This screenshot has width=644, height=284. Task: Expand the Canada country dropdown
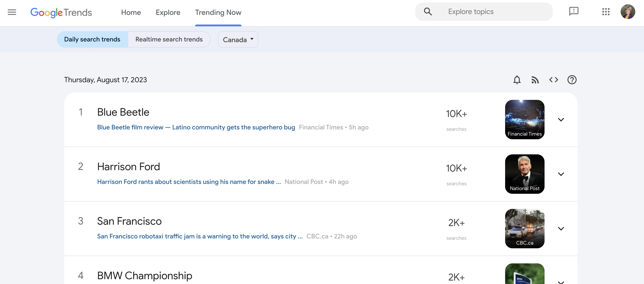238,39
